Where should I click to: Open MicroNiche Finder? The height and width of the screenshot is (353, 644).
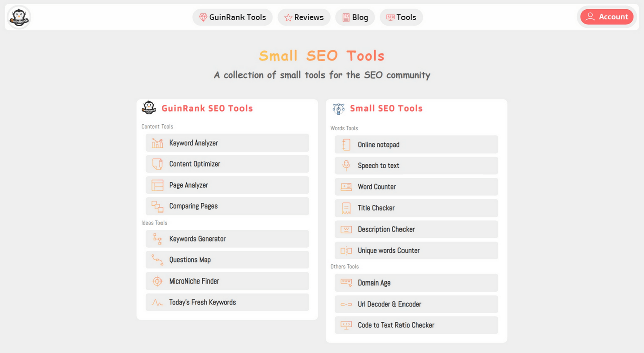[x=227, y=281]
